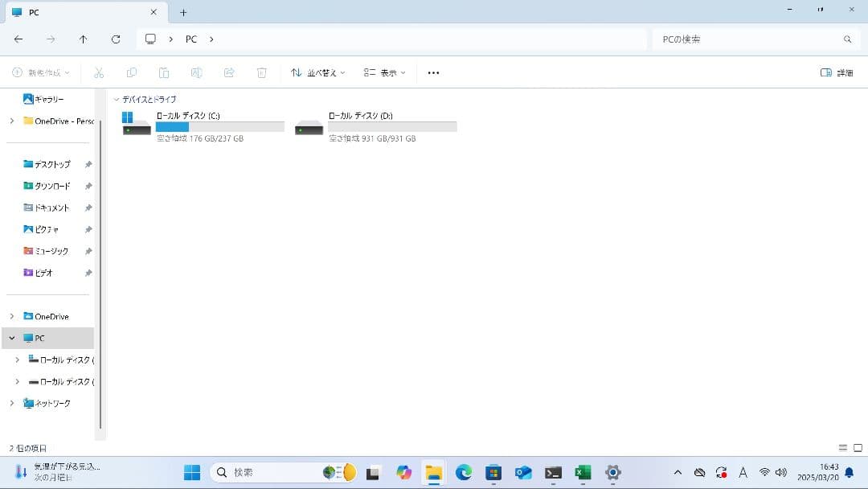Image resolution: width=868 pixels, height=489 pixels.
Task: Toggle the 詳細 details pane
Action: pyautogui.click(x=836, y=72)
